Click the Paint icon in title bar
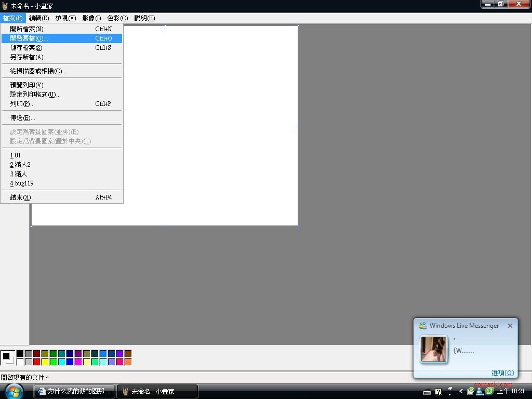532x399 pixels. (x=5, y=6)
